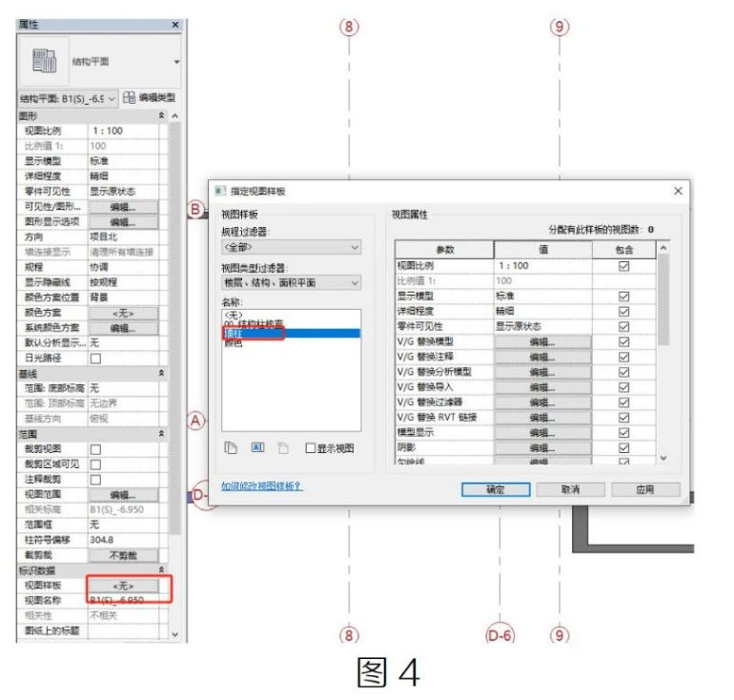
Task: Click the 包含 column header
Action: (x=624, y=250)
